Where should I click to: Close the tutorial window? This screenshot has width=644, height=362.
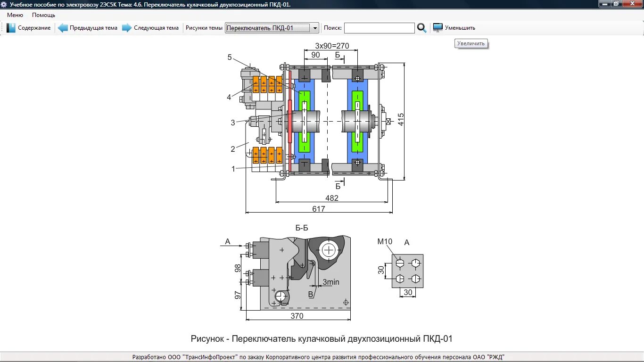[x=632, y=4]
